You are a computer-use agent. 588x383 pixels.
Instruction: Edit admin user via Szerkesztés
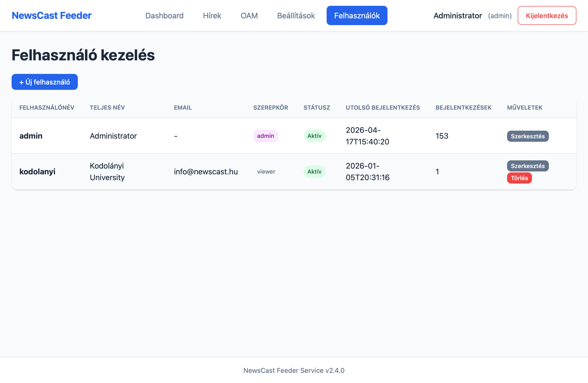527,136
